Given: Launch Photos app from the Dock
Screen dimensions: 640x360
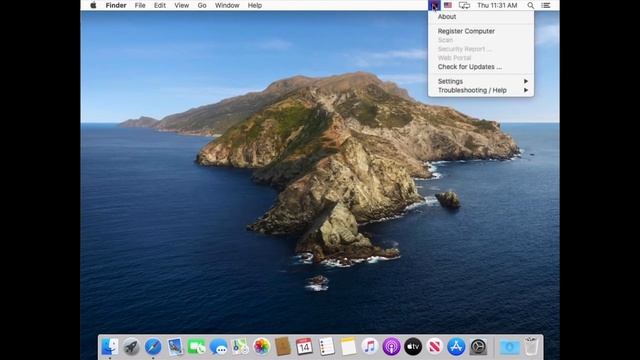Looking at the screenshot, I should point(262,347).
